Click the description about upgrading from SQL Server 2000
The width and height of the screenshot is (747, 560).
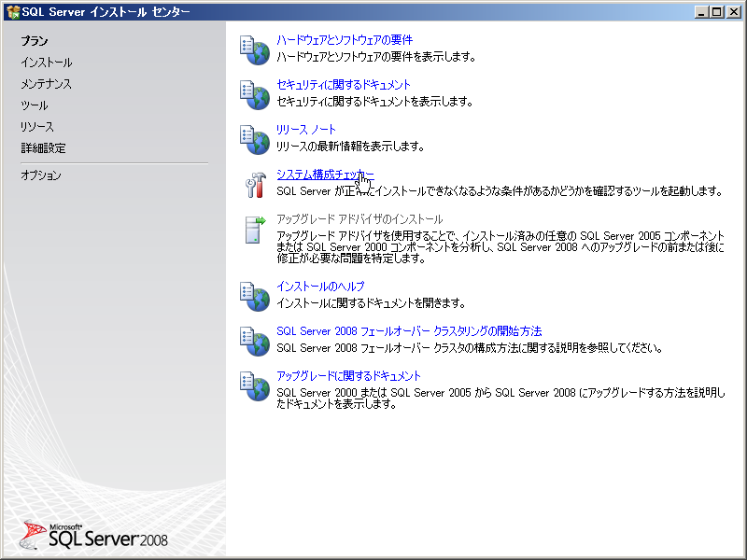pos(500,399)
